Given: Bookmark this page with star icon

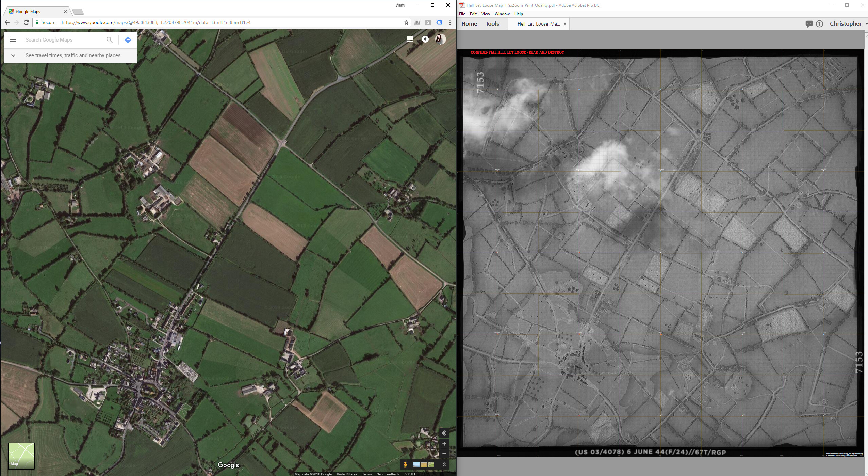Looking at the screenshot, I should point(406,22).
